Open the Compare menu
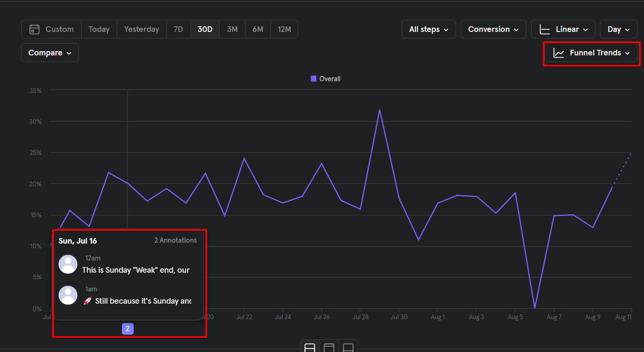Image resolution: width=644 pixels, height=352 pixels. click(x=49, y=52)
